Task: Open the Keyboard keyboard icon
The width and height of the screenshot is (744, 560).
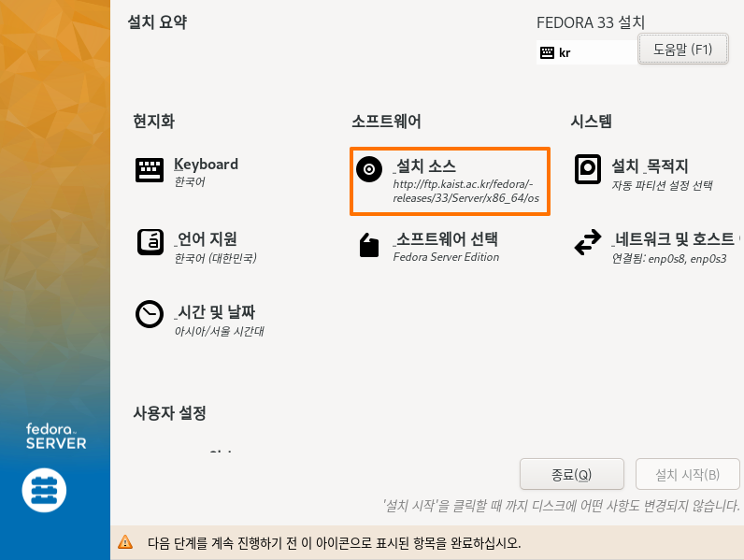Action: click(150, 170)
